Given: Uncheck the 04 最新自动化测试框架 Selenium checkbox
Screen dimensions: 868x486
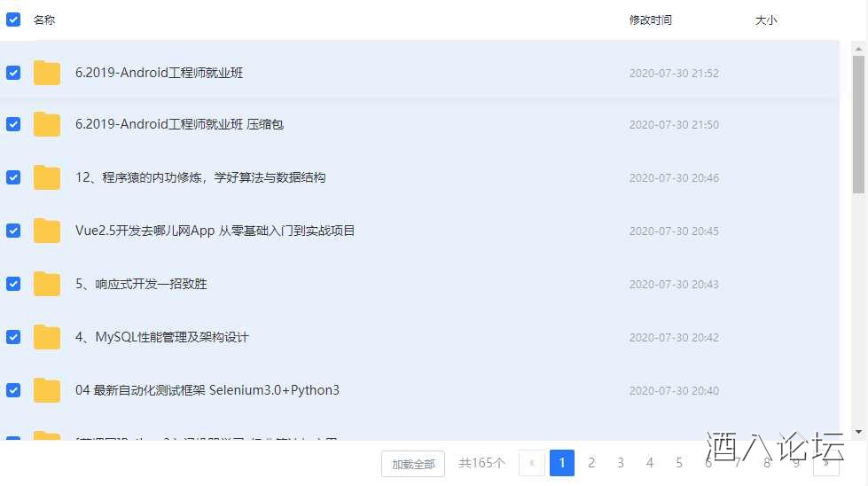Looking at the screenshot, I should pyautogui.click(x=13, y=389).
